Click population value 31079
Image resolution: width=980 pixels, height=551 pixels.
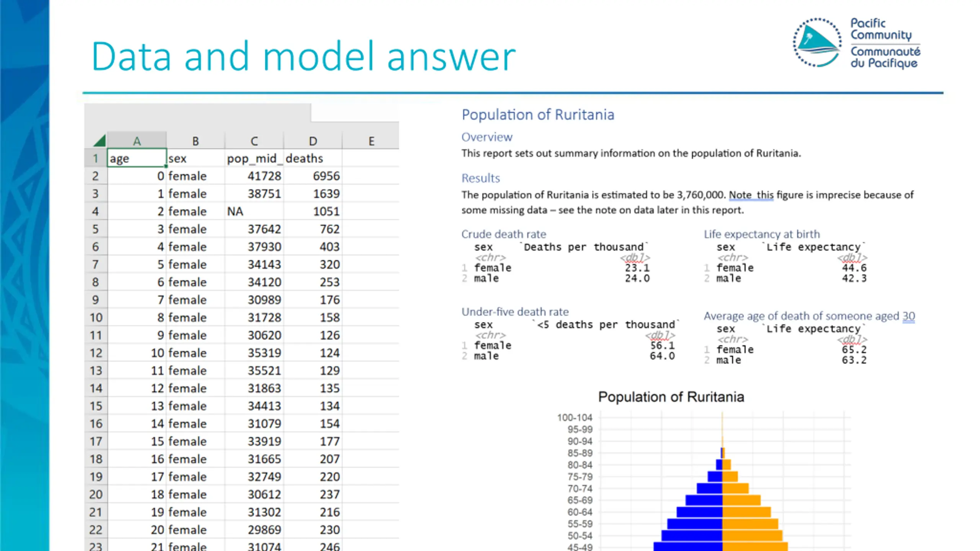point(264,424)
